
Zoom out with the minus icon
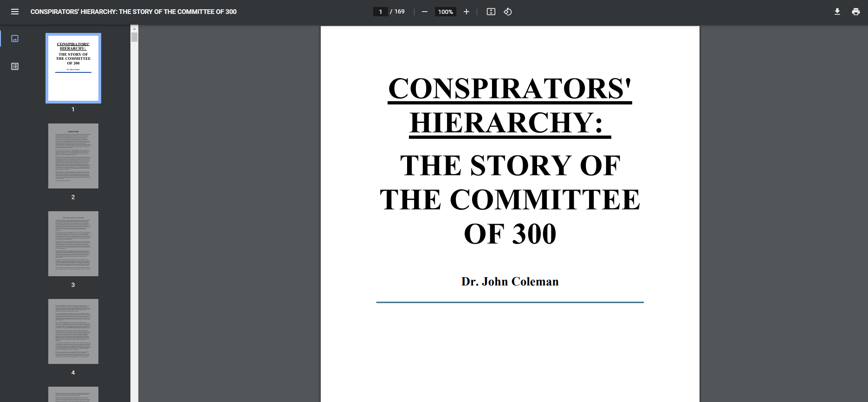tap(424, 12)
